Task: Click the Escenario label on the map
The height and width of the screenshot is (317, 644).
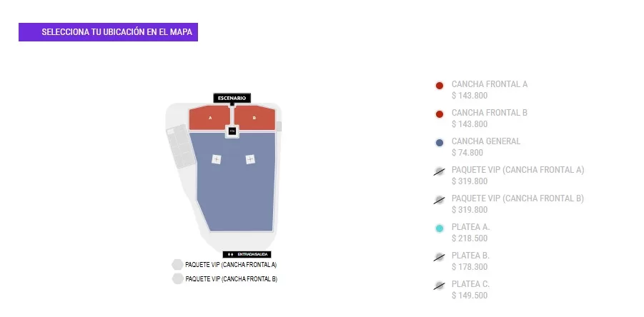Action: (232, 98)
